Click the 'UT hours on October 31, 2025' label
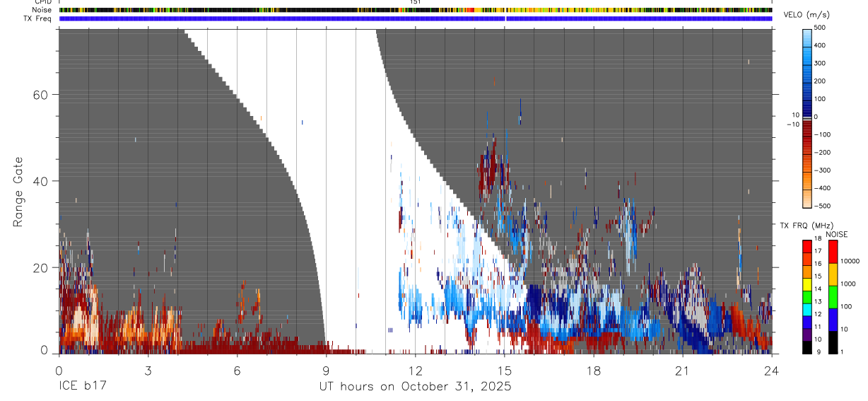Image resolution: width=868 pixels, height=401 pixels. [x=416, y=387]
